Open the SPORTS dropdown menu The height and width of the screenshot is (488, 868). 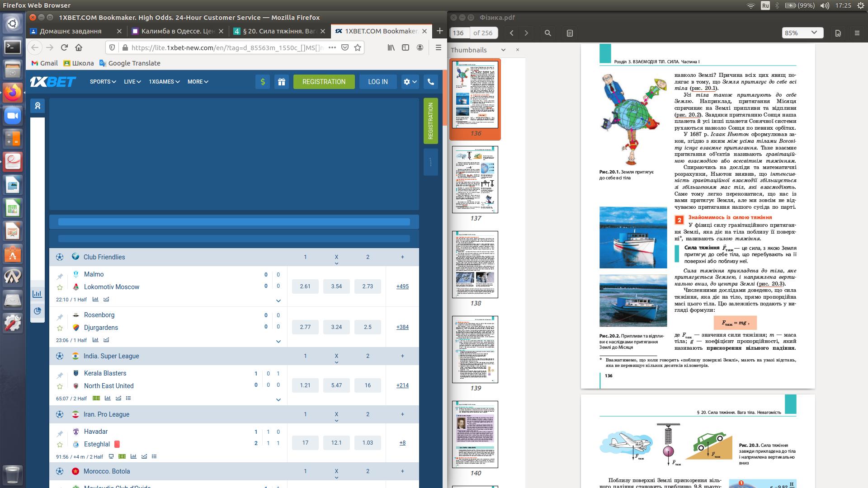103,82
